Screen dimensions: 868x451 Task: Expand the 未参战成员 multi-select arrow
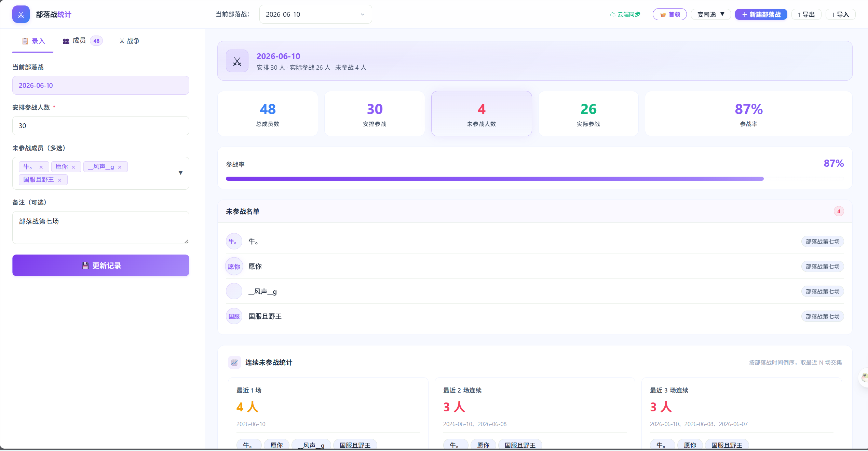tap(180, 173)
